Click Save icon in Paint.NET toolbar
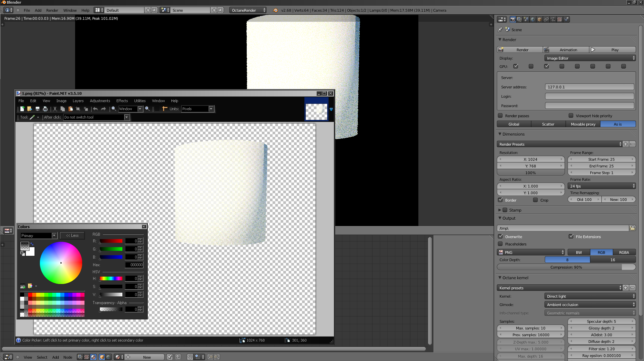Screen dimensions: 644x361 pos(38,109)
